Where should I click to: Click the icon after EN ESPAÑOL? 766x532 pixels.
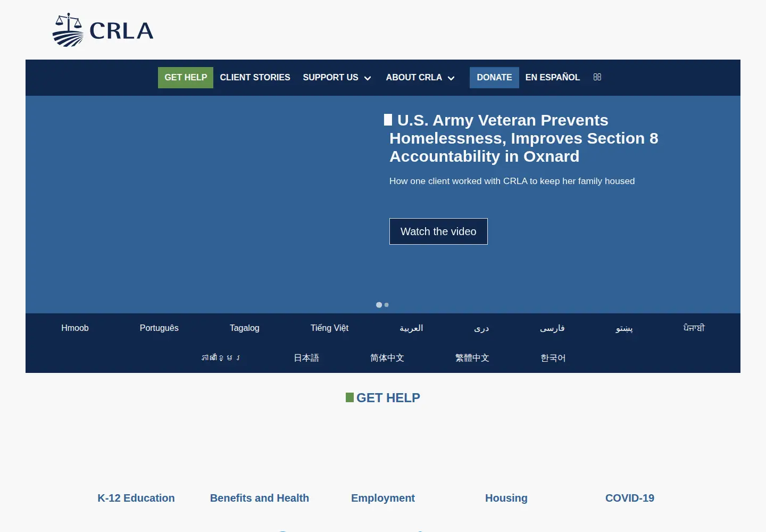coord(597,77)
